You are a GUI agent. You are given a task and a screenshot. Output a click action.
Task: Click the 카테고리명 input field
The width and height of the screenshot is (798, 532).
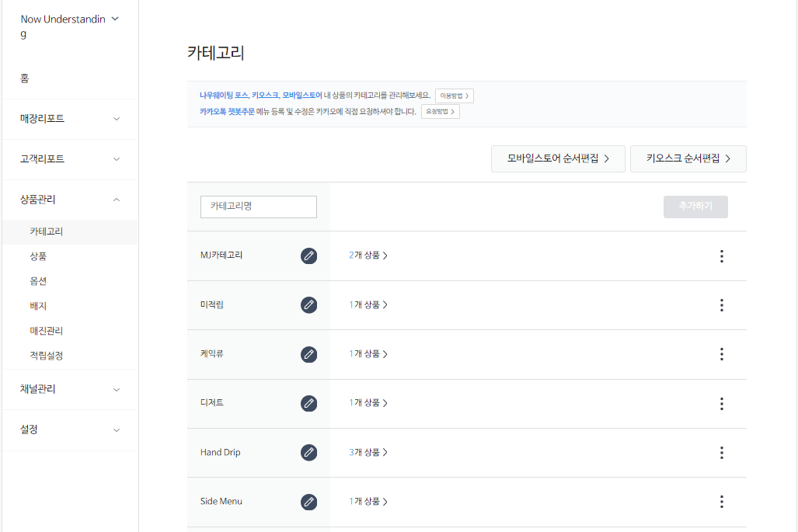(259, 207)
